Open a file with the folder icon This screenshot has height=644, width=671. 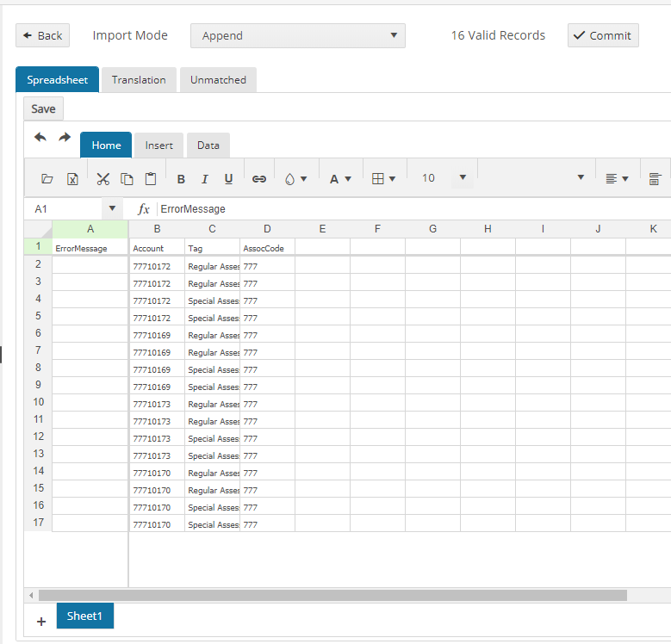click(47, 179)
